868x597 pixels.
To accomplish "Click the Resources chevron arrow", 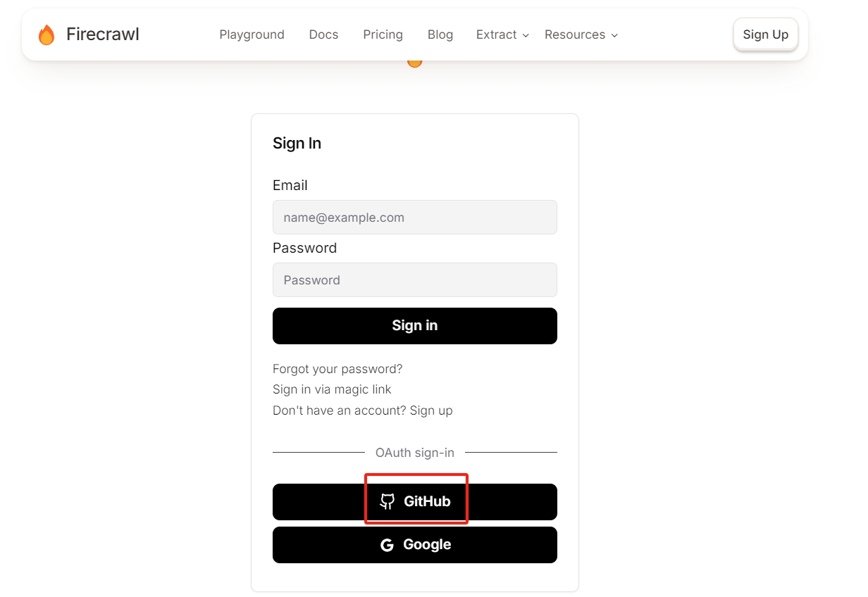I will click(x=614, y=35).
